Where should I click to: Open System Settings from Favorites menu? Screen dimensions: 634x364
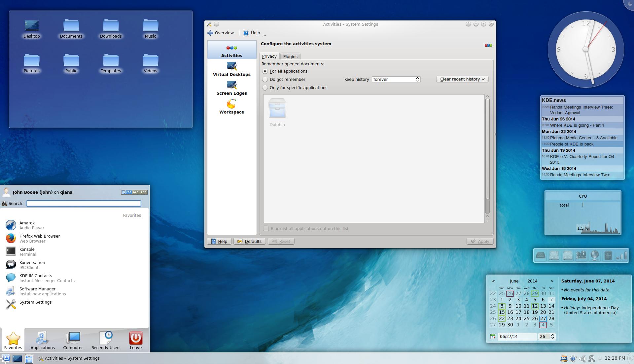click(74, 304)
